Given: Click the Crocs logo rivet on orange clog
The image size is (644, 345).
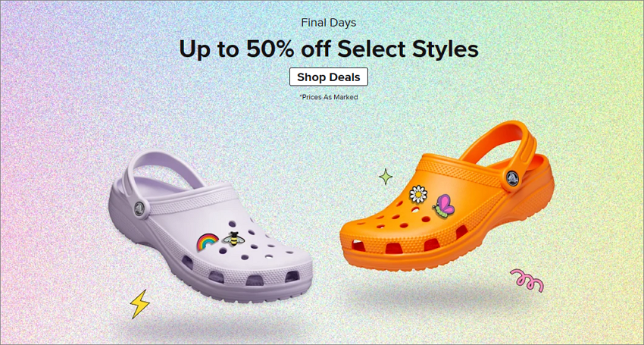Looking at the screenshot, I should click(512, 178).
